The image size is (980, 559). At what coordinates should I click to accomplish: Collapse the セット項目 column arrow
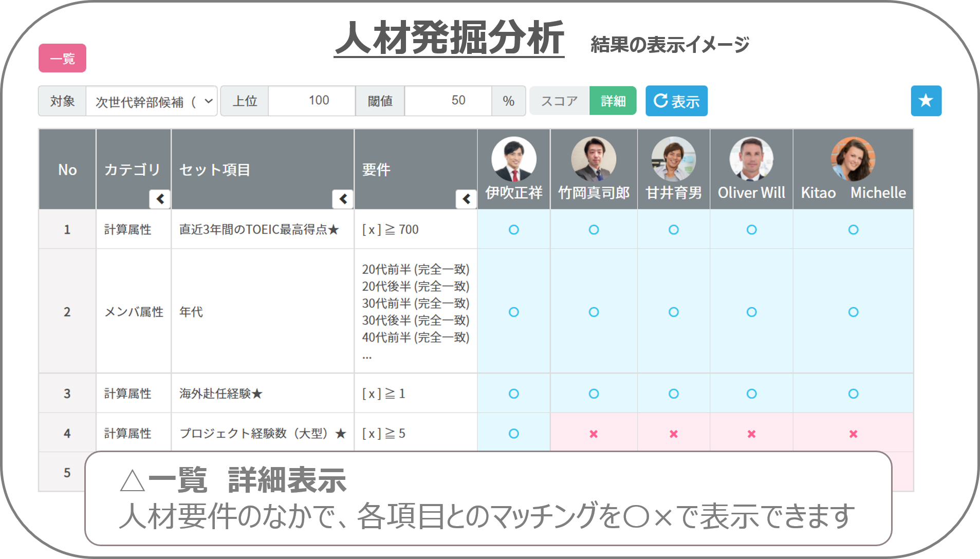tap(343, 199)
